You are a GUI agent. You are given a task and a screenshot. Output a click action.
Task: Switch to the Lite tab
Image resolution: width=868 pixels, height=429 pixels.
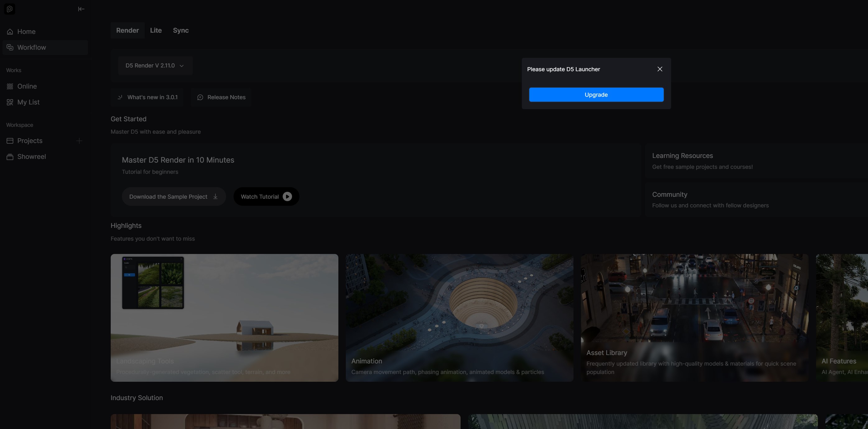(x=156, y=30)
